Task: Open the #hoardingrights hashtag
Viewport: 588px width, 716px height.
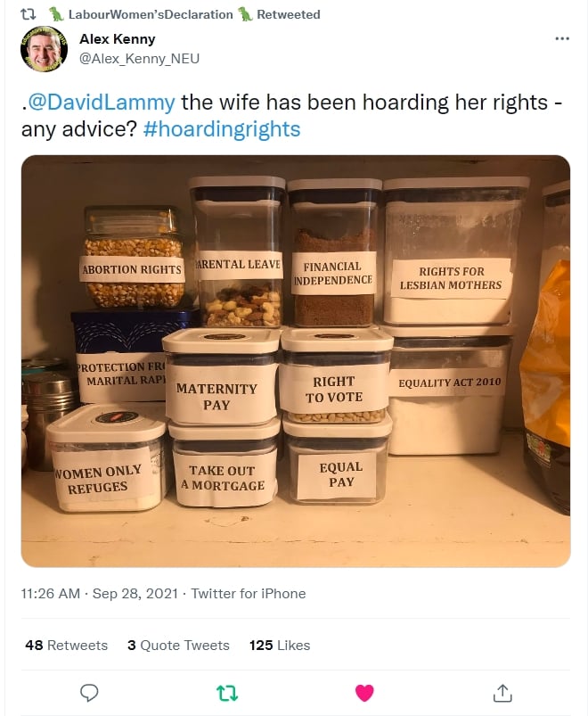Action: tap(222, 129)
